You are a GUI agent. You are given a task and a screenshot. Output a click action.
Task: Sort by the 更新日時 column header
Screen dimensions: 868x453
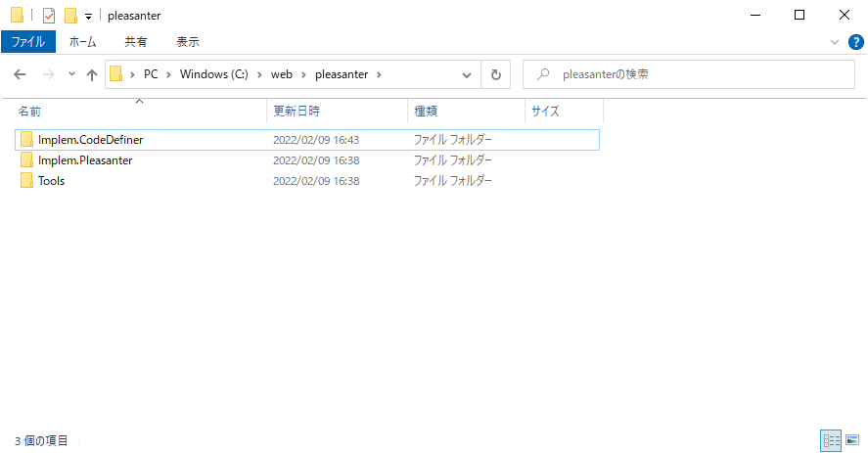pos(338,111)
